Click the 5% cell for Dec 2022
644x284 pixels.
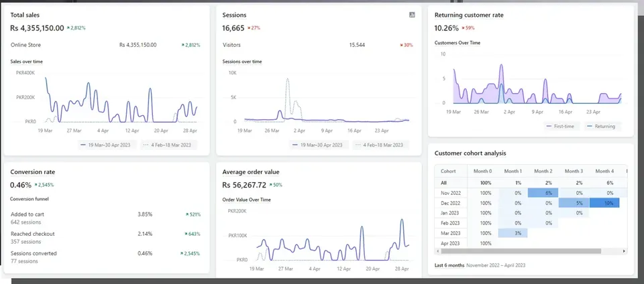tap(574, 203)
